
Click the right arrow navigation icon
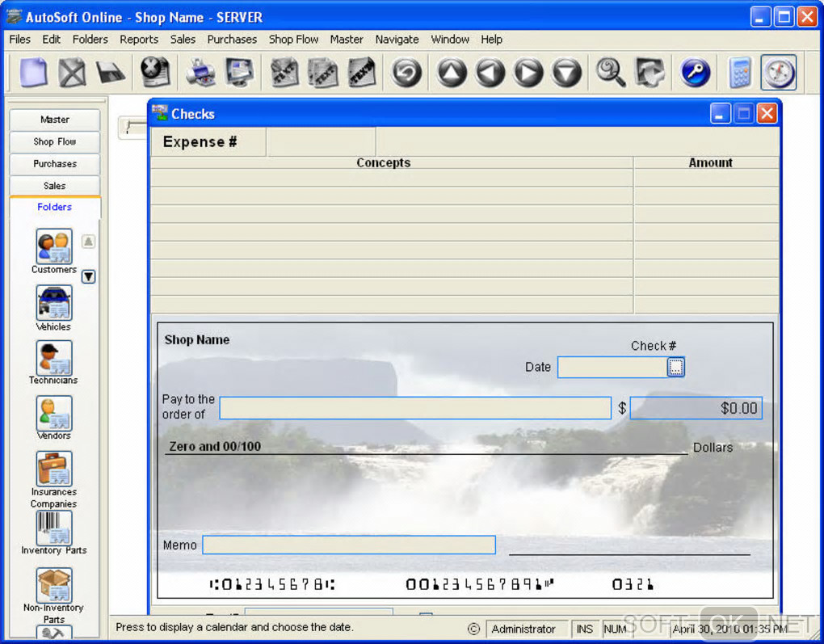[x=528, y=72]
